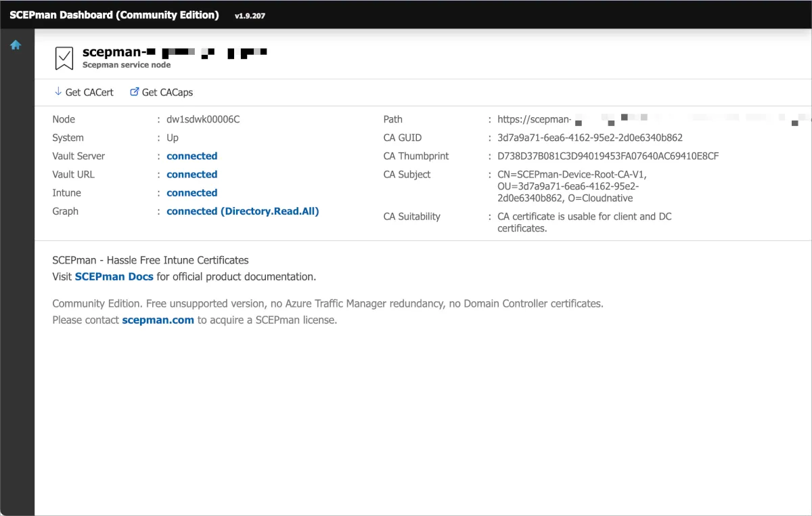The image size is (812, 516).
Task: Click the Graph connected (Directory.Read.All) status
Action: pyautogui.click(x=242, y=211)
